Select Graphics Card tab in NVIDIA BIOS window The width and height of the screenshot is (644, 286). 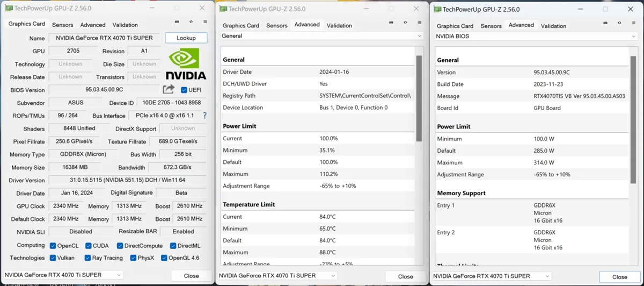pyautogui.click(x=455, y=26)
